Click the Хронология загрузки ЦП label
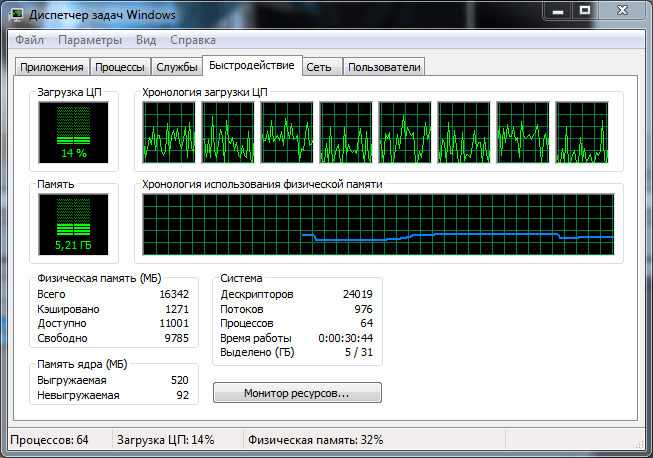This screenshot has height=458, width=653. coord(204,92)
